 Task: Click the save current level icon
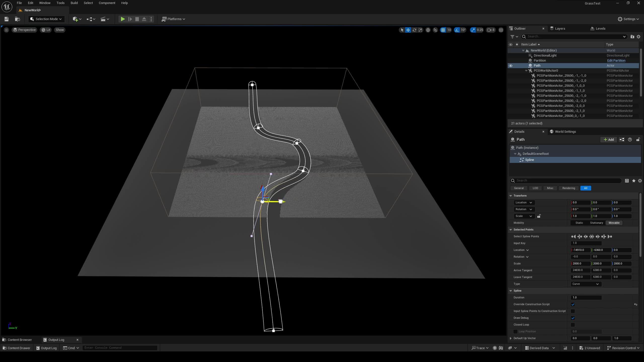coord(7,19)
